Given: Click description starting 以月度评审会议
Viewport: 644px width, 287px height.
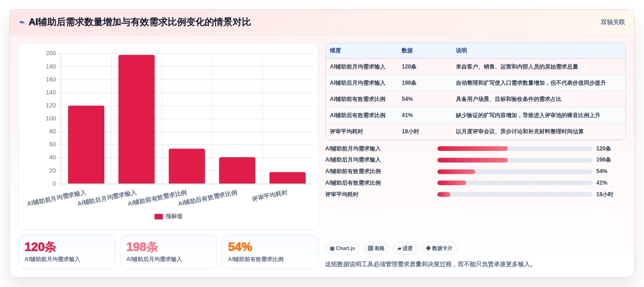Looking at the screenshot, I should tap(519, 131).
